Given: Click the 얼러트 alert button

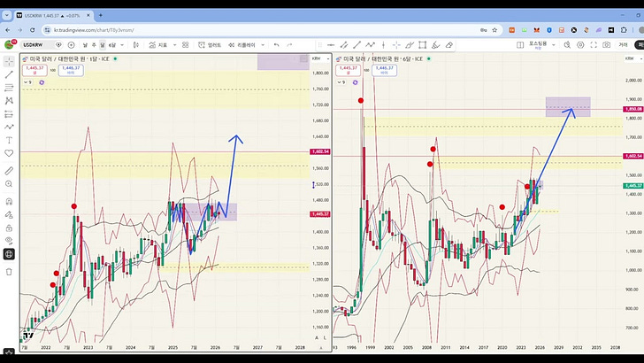Looking at the screenshot, I should pos(210,45).
